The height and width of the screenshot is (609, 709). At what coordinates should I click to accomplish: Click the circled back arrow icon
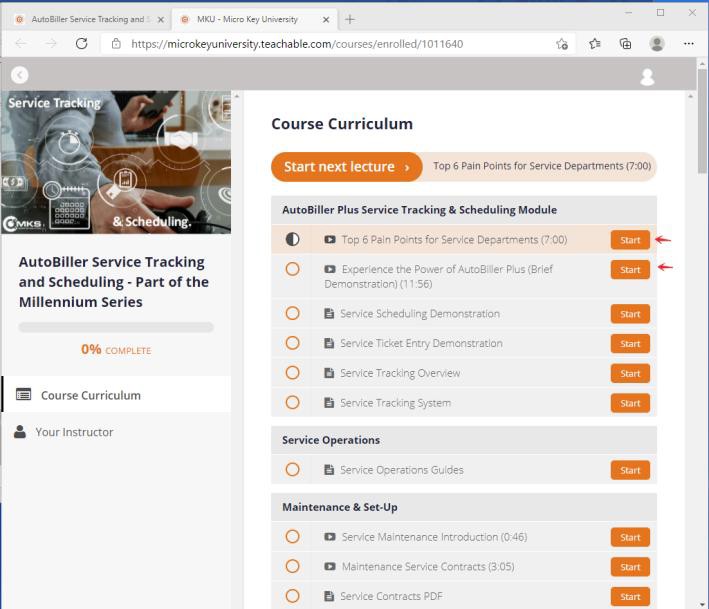(20, 75)
